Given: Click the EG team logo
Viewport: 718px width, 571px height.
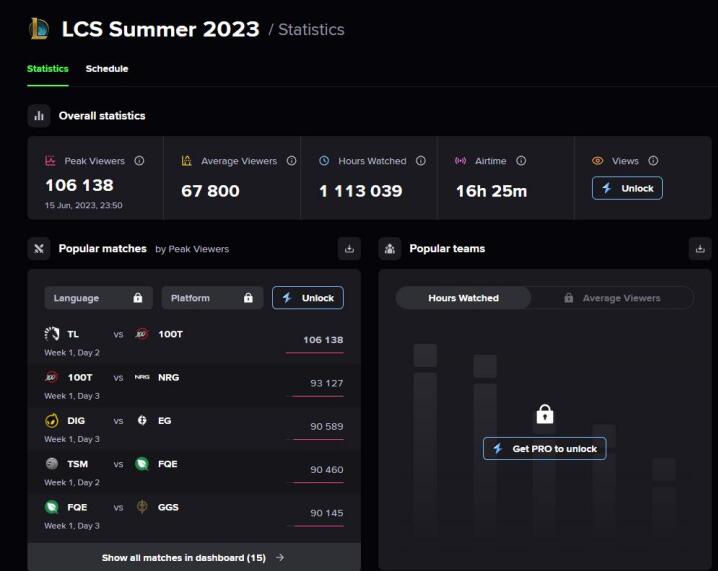Looking at the screenshot, I should [142, 420].
